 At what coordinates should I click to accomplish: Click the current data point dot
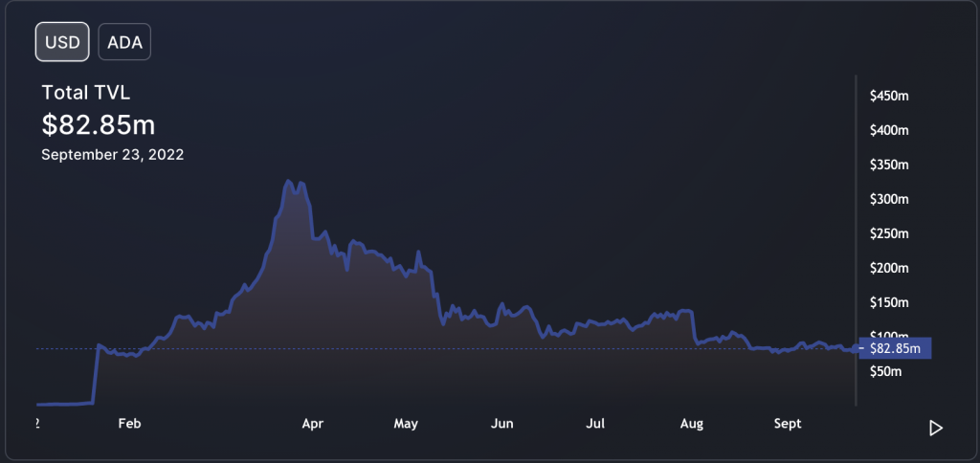click(855, 348)
